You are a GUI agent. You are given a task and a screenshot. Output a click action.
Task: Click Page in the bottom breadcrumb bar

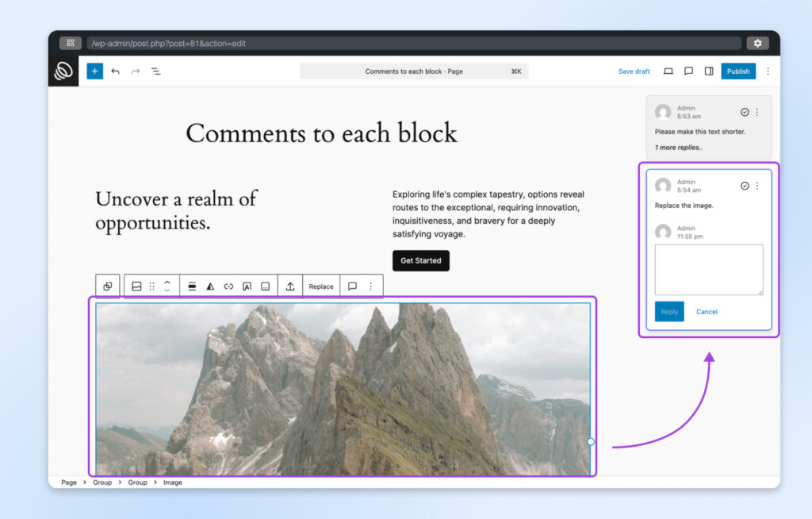tap(68, 482)
